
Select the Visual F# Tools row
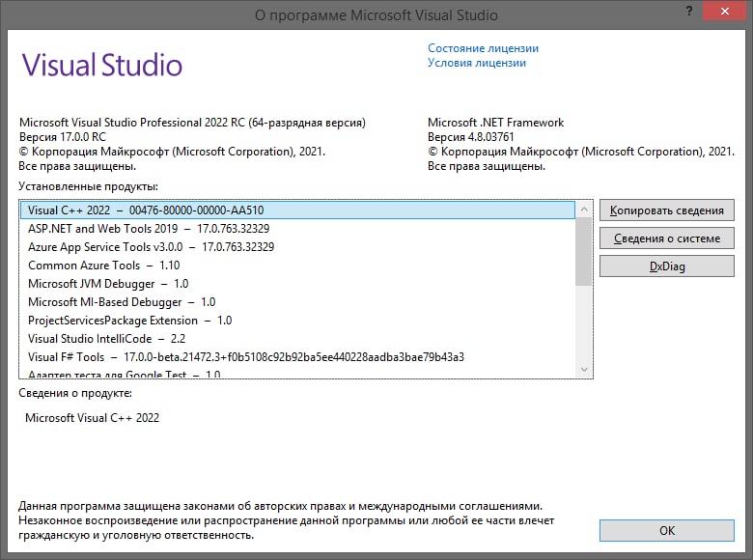click(297, 357)
